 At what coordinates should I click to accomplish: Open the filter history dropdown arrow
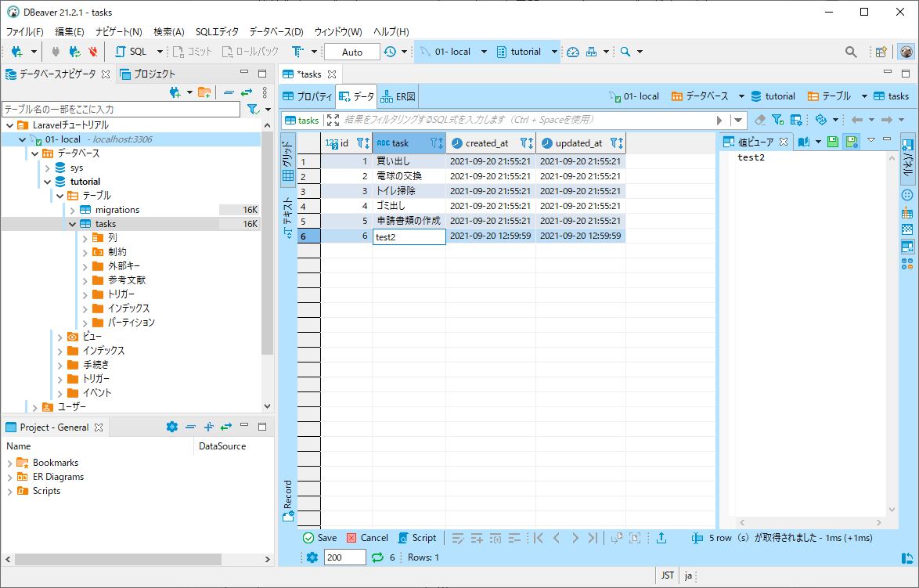(738, 120)
